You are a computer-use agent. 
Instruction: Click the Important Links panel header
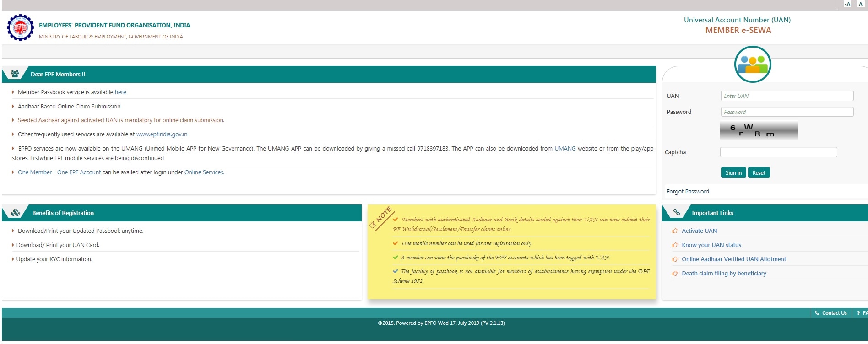coord(765,213)
